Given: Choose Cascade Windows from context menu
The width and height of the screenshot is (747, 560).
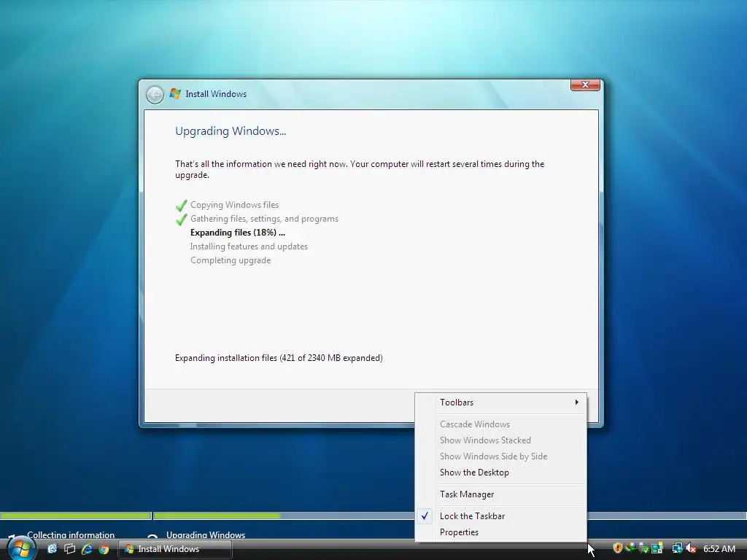Looking at the screenshot, I should pos(500,424).
